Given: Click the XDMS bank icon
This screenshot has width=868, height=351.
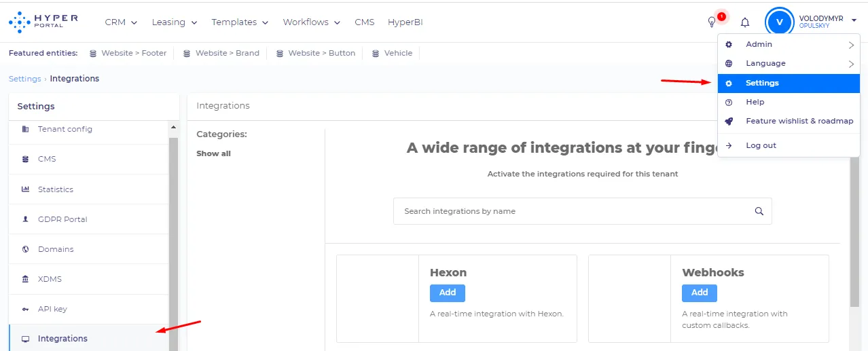Looking at the screenshot, I should point(25,279).
